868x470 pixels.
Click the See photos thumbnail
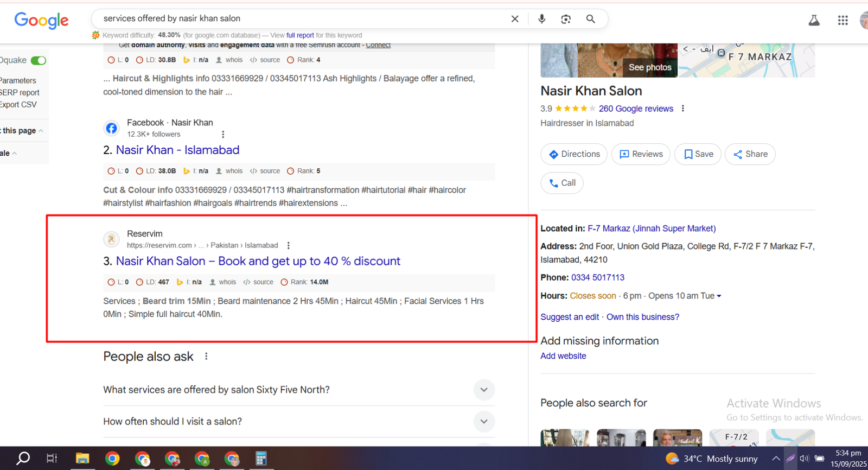[x=649, y=67]
